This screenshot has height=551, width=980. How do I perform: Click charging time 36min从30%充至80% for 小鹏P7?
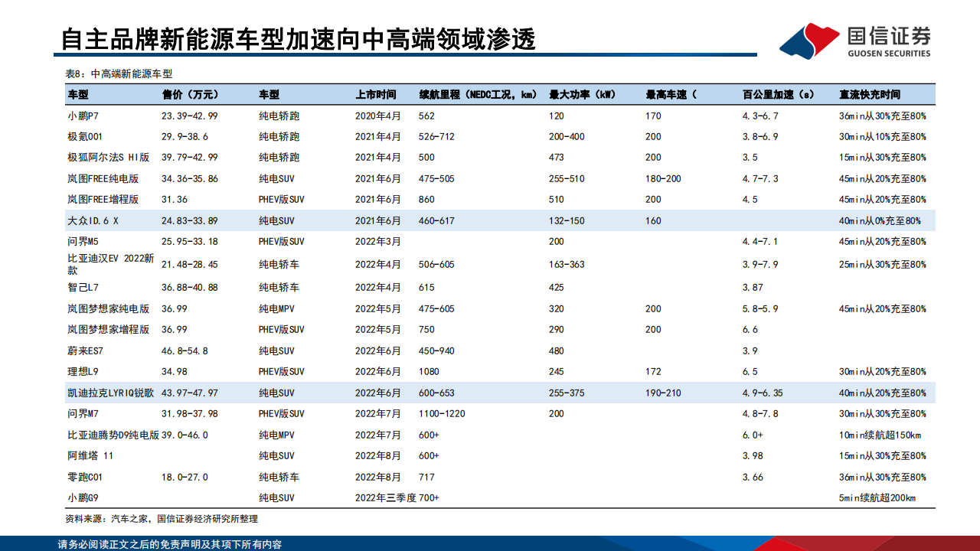tap(883, 116)
